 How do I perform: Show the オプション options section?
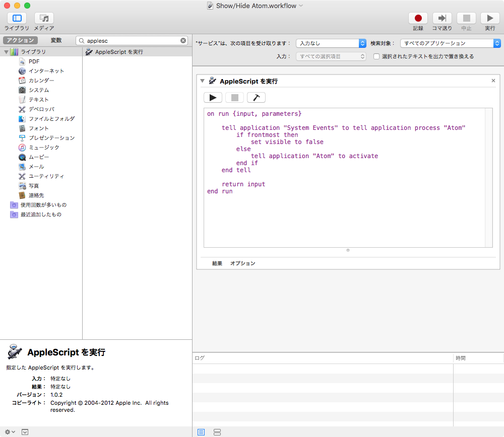point(243,263)
